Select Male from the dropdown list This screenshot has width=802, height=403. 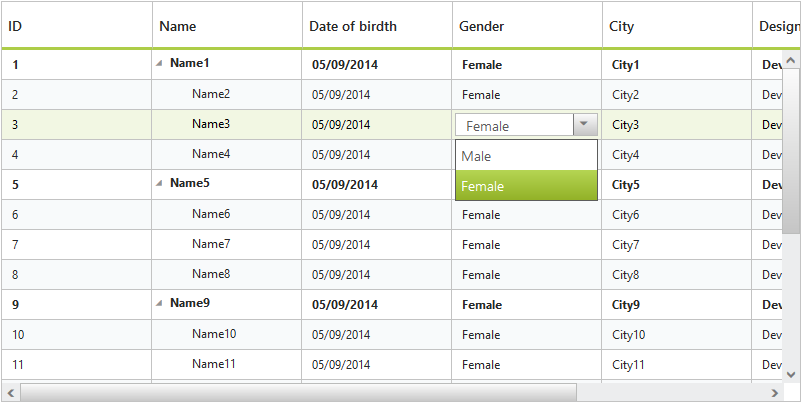(526, 156)
